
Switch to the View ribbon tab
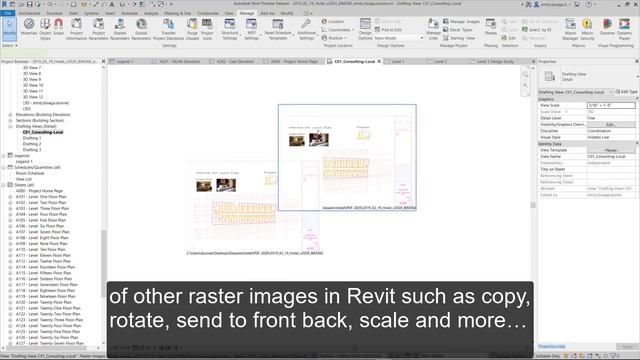click(229, 13)
